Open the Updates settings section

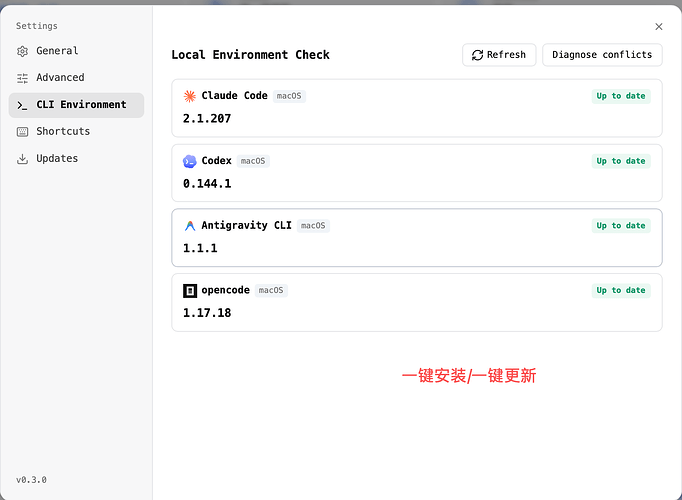[x=76, y=159]
